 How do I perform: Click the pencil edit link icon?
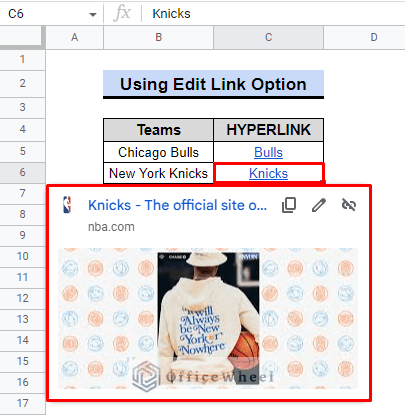click(x=319, y=205)
